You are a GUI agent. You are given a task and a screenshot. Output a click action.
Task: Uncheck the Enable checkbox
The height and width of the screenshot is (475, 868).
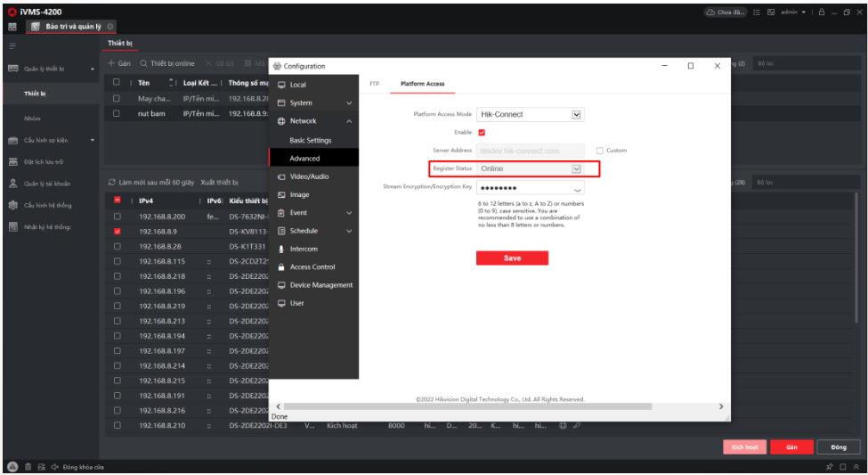point(483,132)
